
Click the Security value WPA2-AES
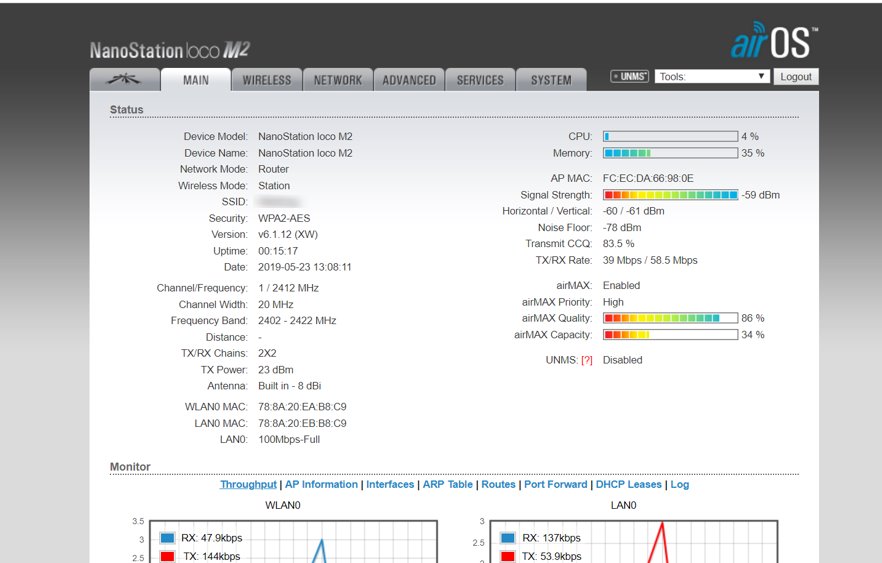click(284, 218)
